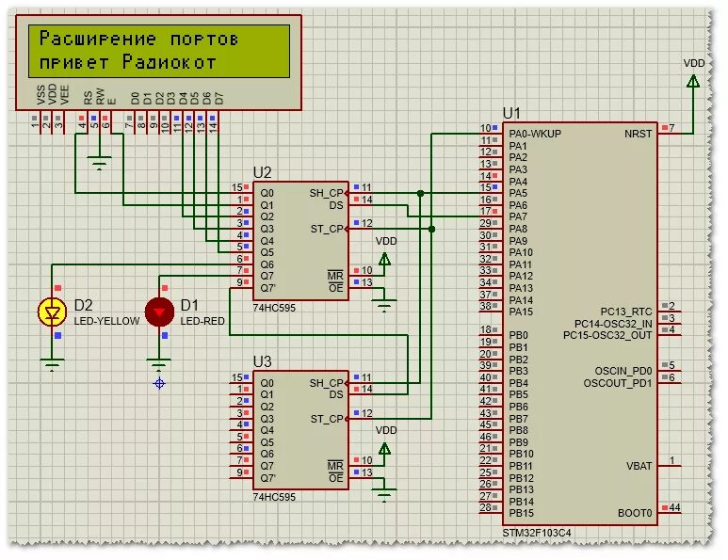Click the D1 reference label
728x560 pixels.
tap(189, 305)
